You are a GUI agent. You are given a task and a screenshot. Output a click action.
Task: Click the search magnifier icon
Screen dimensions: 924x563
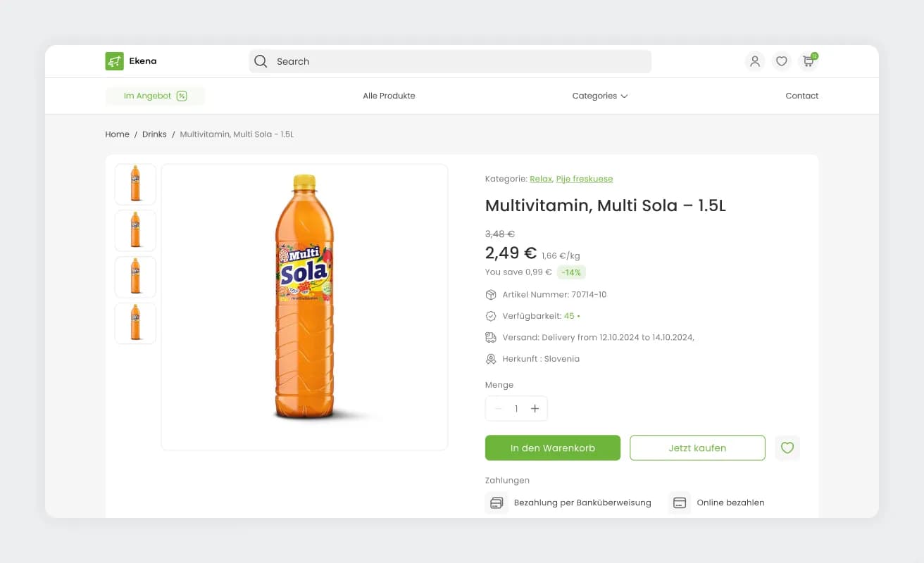(261, 61)
